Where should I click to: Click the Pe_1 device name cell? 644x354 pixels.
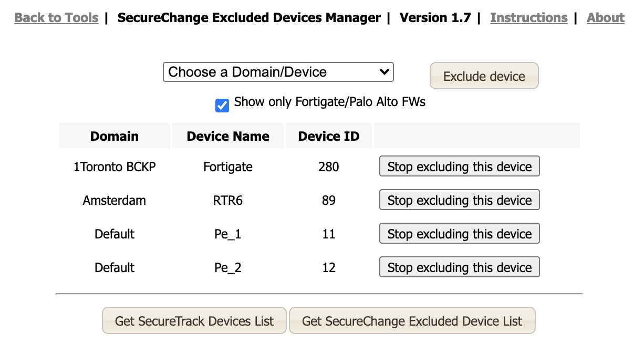[x=228, y=234]
